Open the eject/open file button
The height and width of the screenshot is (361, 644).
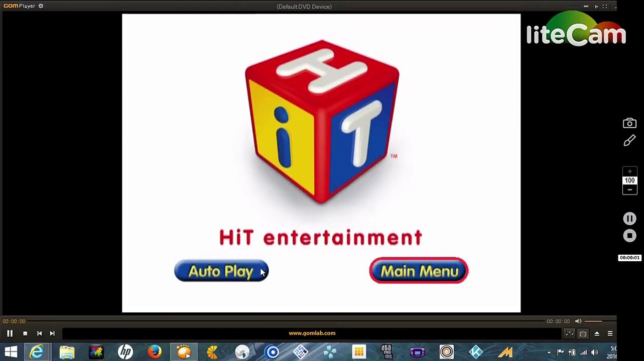(x=597, y=333)
